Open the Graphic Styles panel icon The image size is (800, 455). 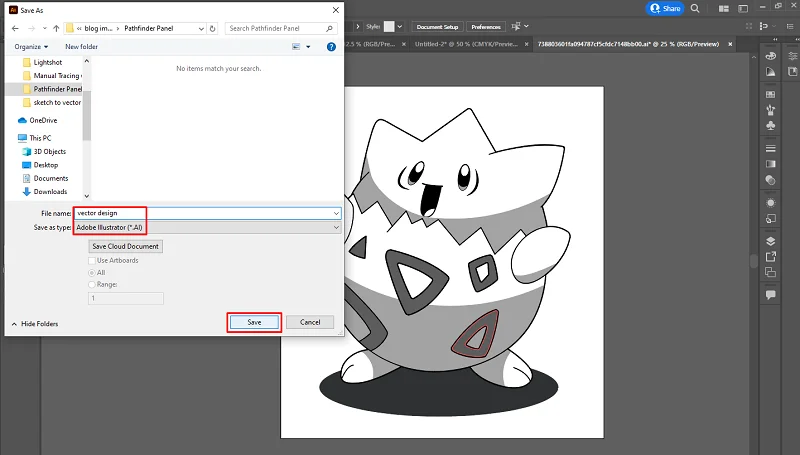coord(770,219)
